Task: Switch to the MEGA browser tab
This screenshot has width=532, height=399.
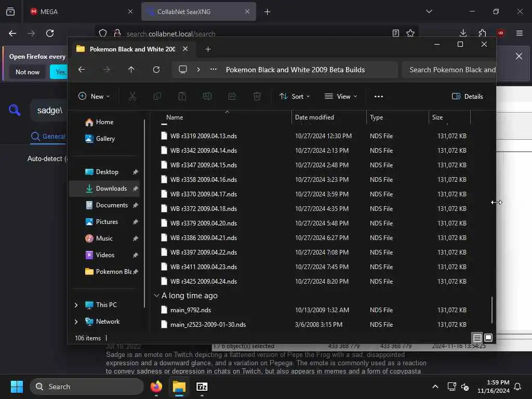Action: pyautogui.click(x=81, y=11)
